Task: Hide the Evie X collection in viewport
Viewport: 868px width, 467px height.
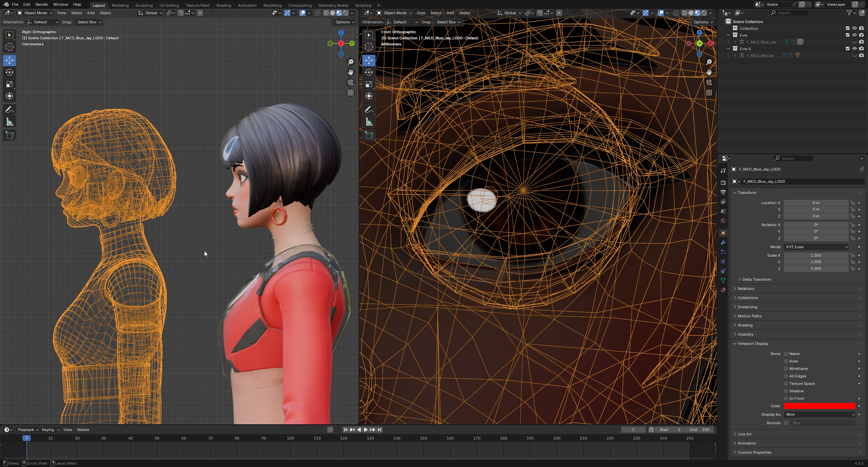Action: tap(854, 48)
